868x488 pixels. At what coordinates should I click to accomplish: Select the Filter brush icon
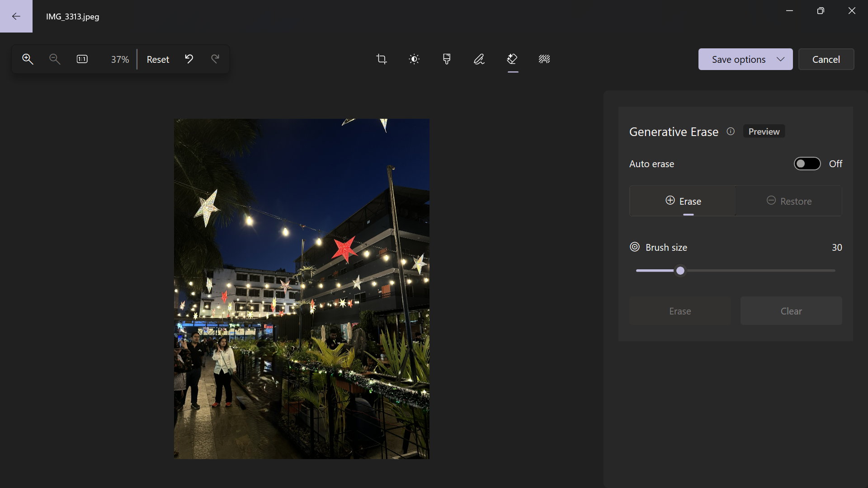tap(447, 59)
